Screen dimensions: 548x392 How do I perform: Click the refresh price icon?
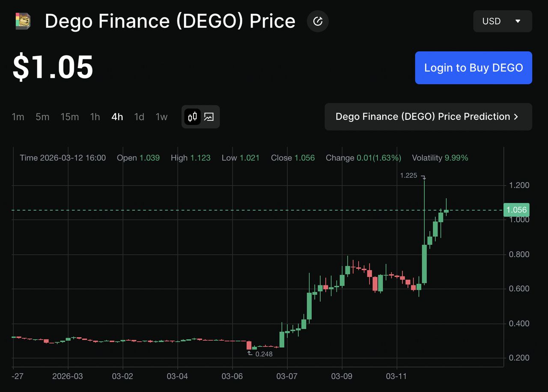(x=317, y=21)
